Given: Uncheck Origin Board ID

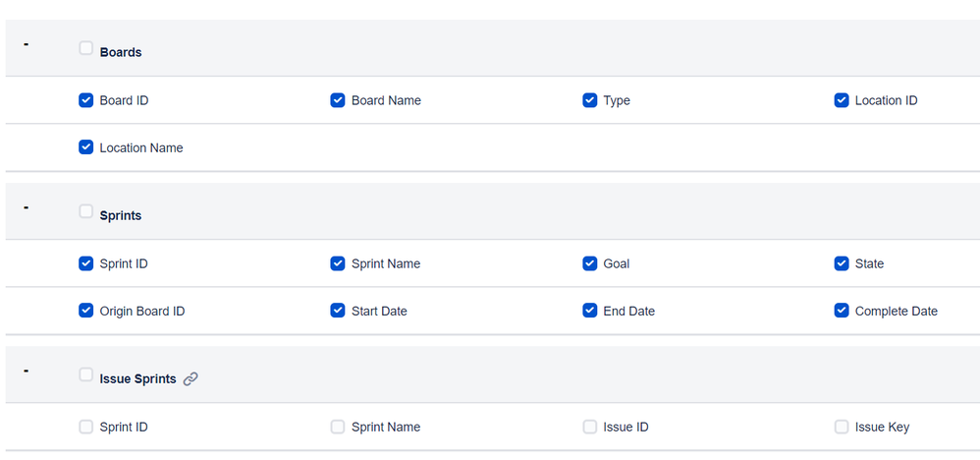Looking at the screenshot, I should (x=86, y=311).
